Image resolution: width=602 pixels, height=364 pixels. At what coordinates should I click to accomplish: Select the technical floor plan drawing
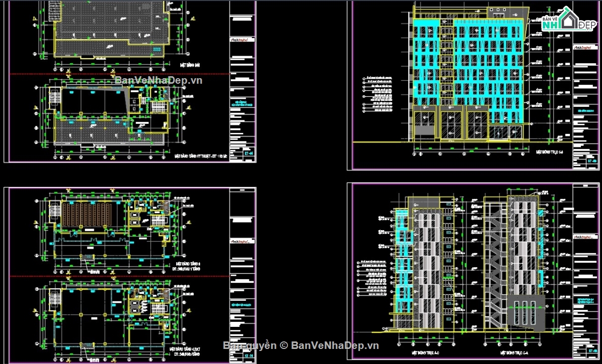point(110,118)
